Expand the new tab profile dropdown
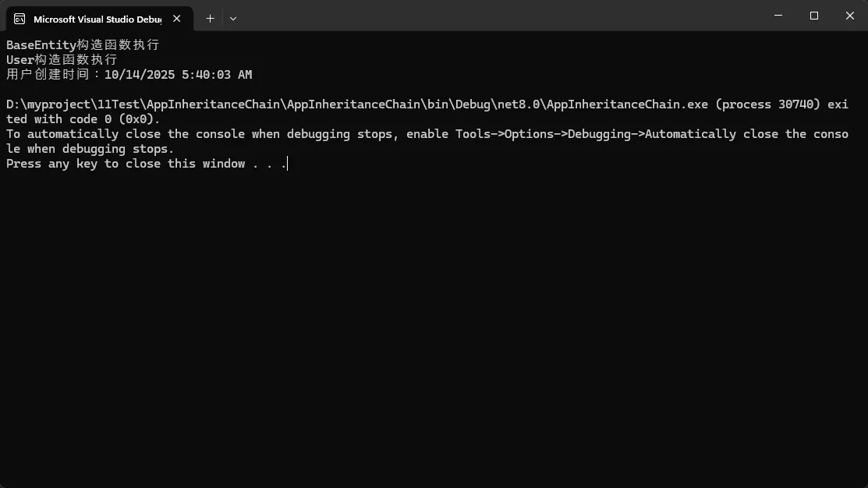Image resolution: width=868 pixels, height=488 pixels. coord(233,18)
